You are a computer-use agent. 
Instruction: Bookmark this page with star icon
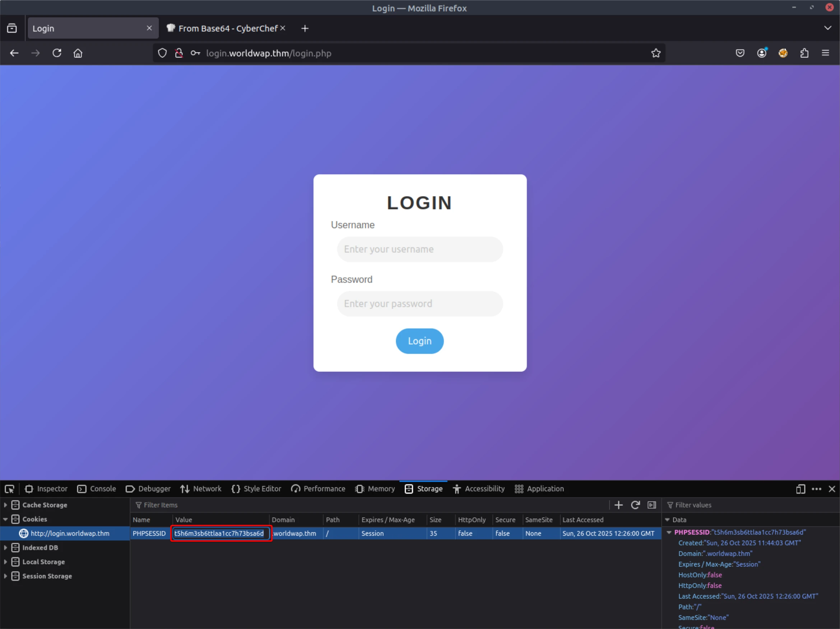(x=656, y=53)
